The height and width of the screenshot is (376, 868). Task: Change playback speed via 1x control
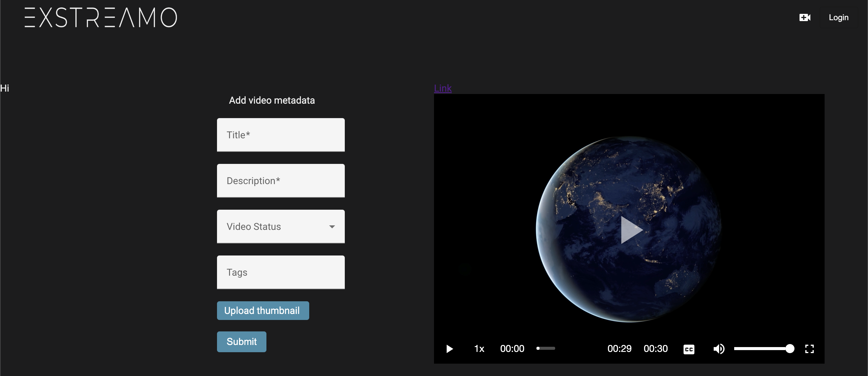coord(479,349)
